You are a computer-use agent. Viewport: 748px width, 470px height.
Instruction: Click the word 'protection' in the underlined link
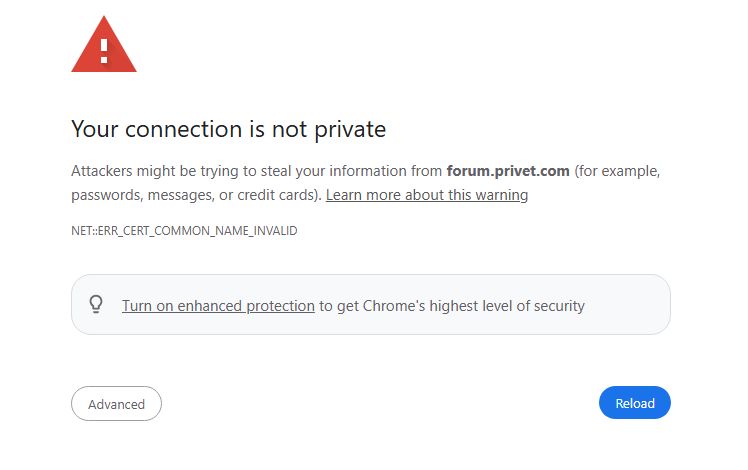(x=280, y=306)
